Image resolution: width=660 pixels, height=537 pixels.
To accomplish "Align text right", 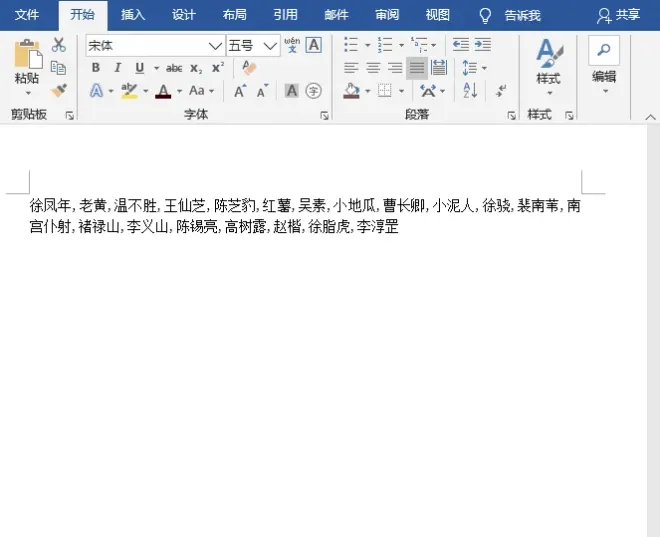I will 395,68.
